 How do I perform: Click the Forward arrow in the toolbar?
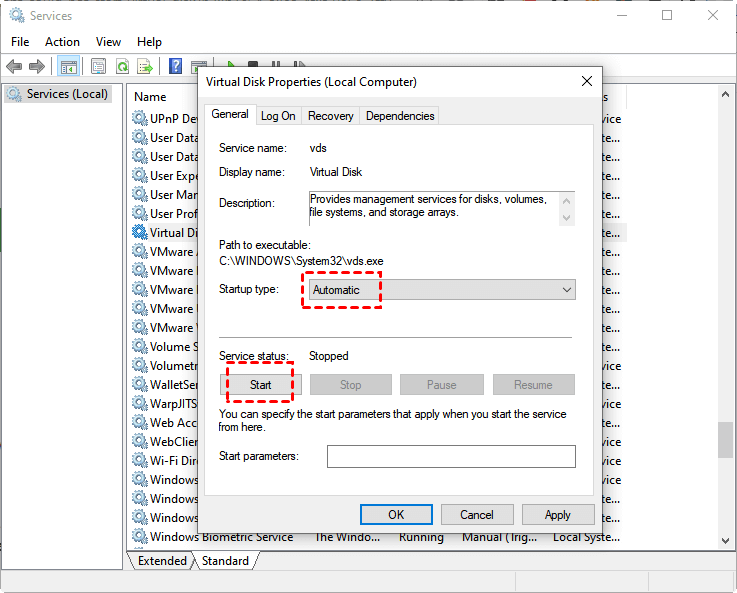37,66
